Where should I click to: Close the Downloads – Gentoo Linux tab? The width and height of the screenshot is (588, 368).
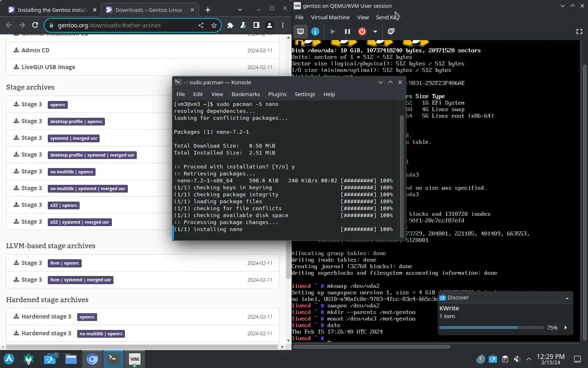tap(192, 10)
